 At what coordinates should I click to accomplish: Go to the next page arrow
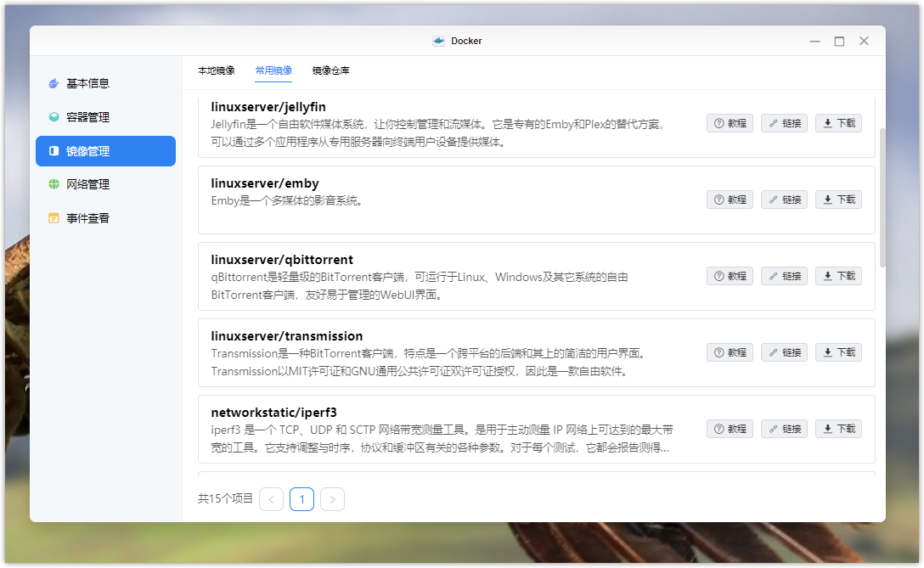(x=332, y=499)
